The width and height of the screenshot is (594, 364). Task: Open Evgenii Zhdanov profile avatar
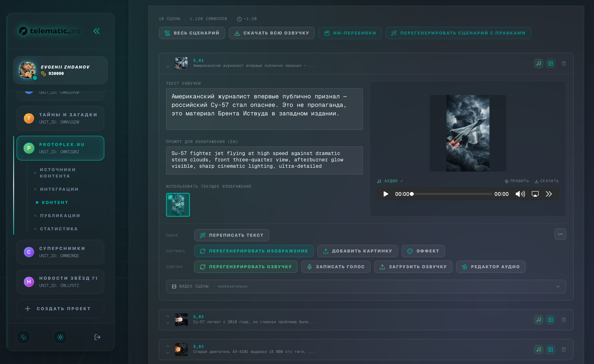tap(27, 70)
